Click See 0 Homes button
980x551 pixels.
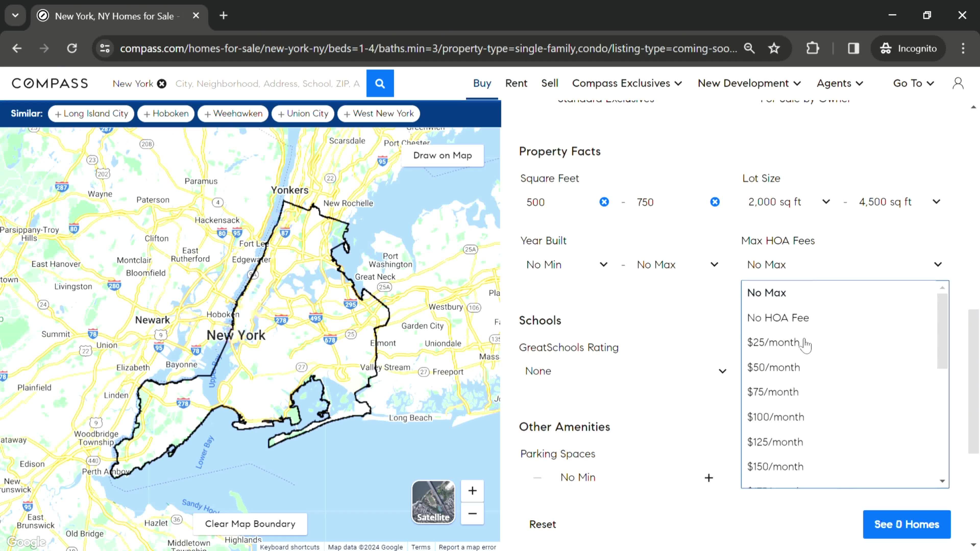[906, 524]
